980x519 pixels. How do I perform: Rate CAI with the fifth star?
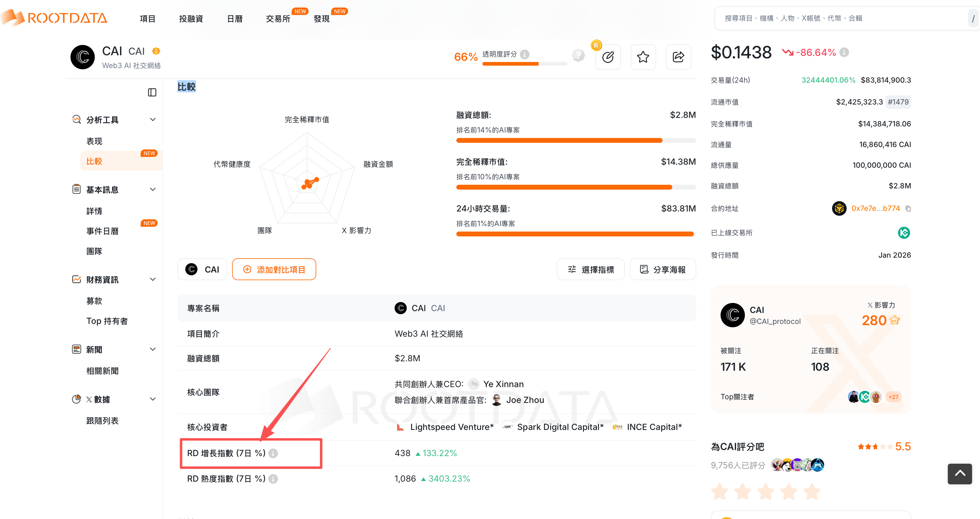tap(812, 492)
